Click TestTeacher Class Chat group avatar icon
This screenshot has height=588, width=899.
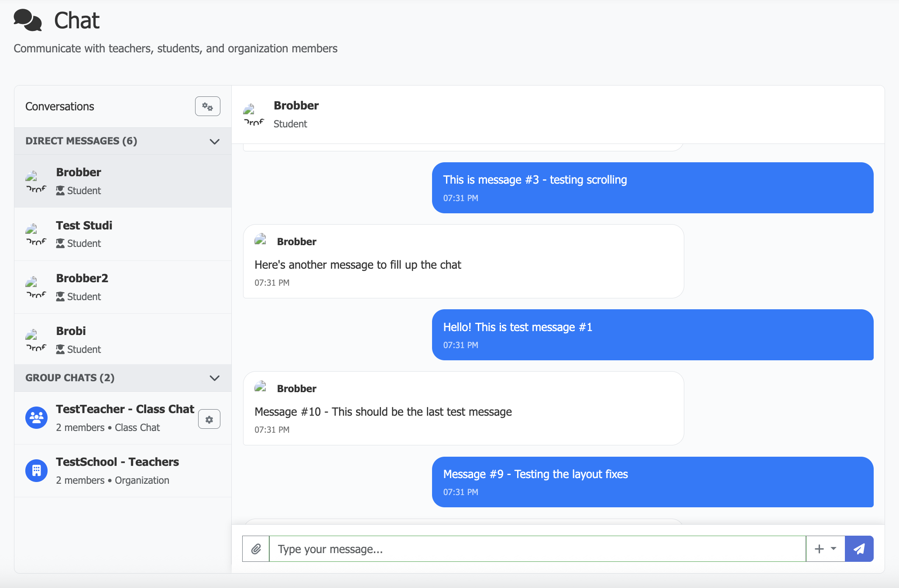point(37,418)
